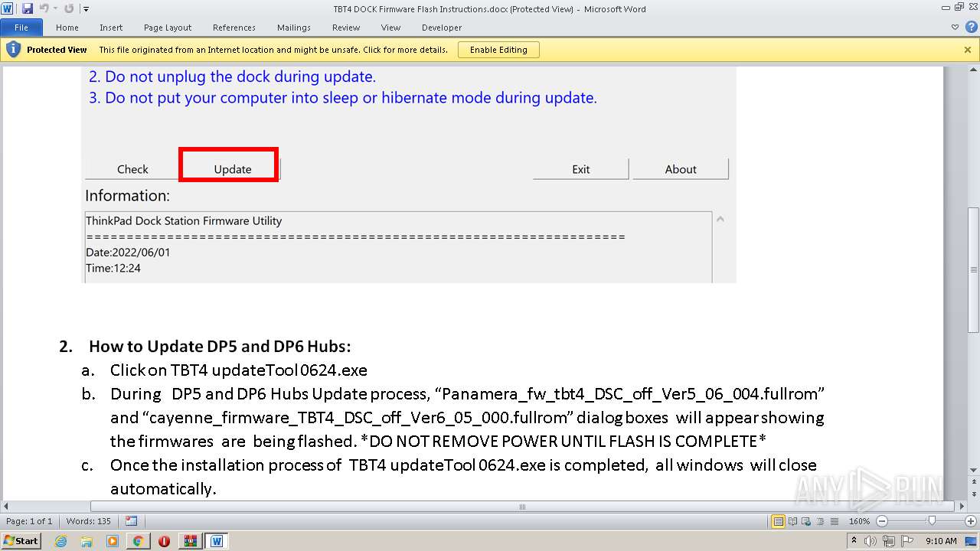Click the Enable Editing button
980x551 pixels.
point(498,50)
